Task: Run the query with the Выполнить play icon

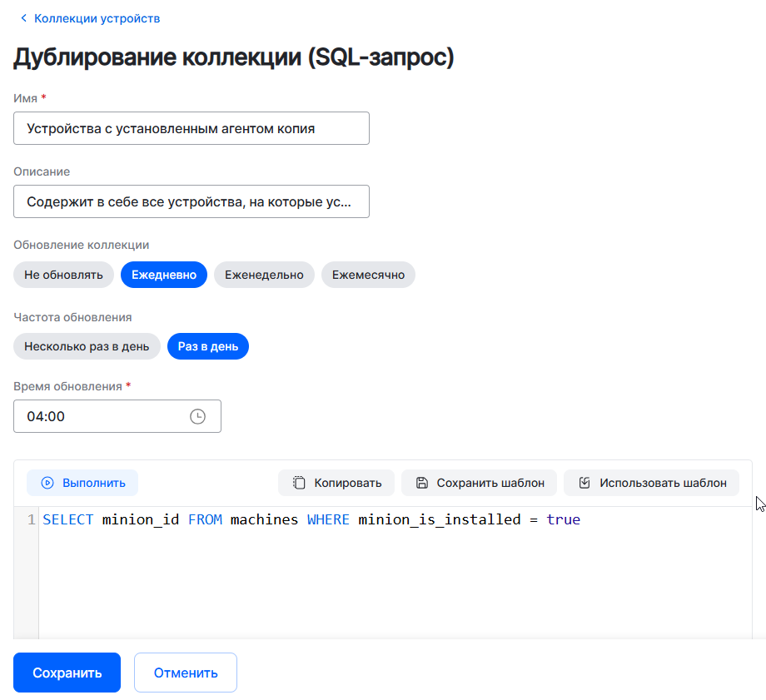Action: 47,483
